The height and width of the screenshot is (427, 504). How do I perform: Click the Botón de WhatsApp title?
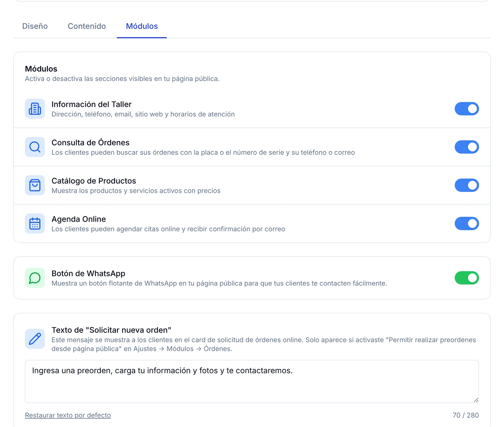click(88, 273)
